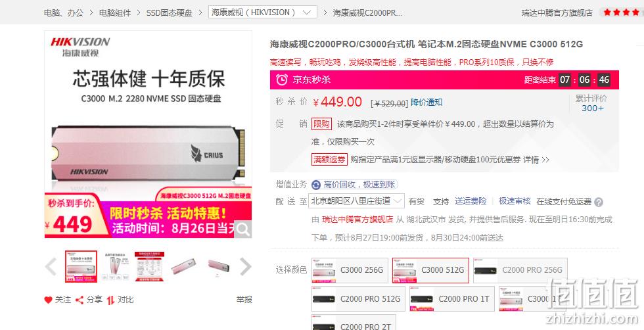Open the 北京朝阳区八里庄街道 delivery address dropdown
This screenshot has width=644, height=330.
click(x=356, y=201)
